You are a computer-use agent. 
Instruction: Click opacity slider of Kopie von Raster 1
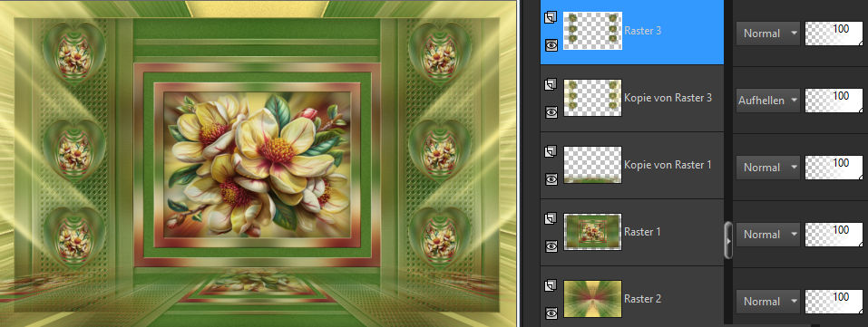tap(834, 167)
